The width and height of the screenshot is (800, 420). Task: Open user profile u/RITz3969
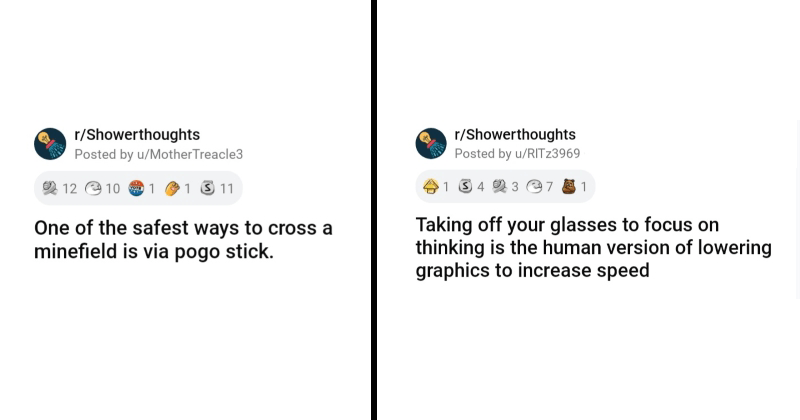pos(547,154)
